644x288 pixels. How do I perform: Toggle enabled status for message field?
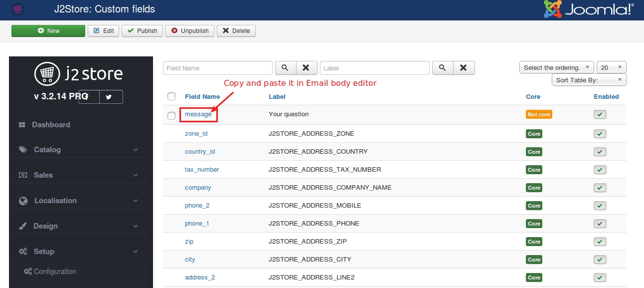click(x=600, y=115)
